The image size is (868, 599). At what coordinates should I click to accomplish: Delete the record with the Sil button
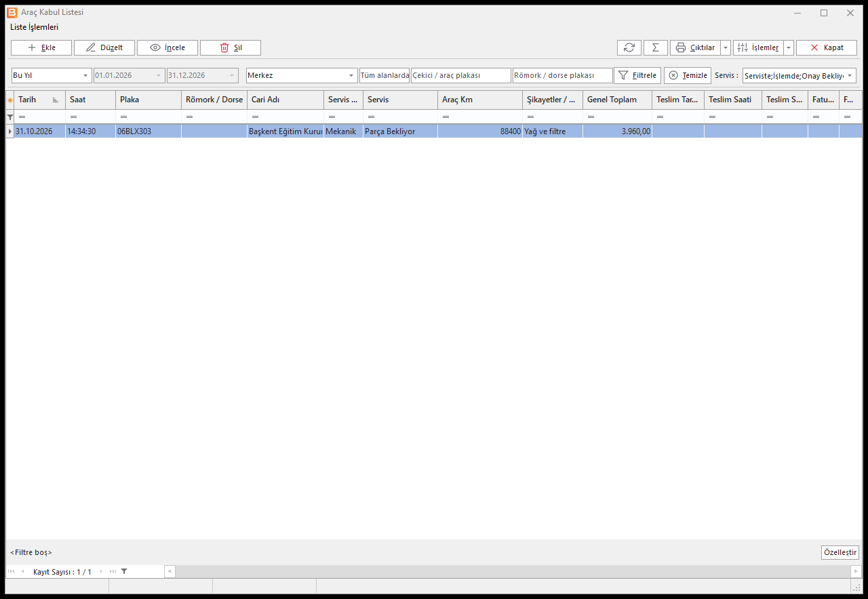(x=231, y=47)
